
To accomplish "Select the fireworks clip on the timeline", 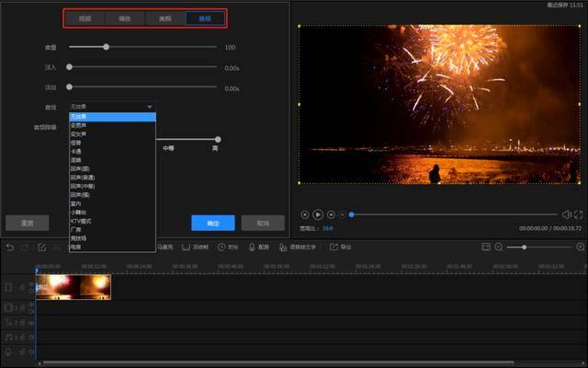I will (73, 286).
